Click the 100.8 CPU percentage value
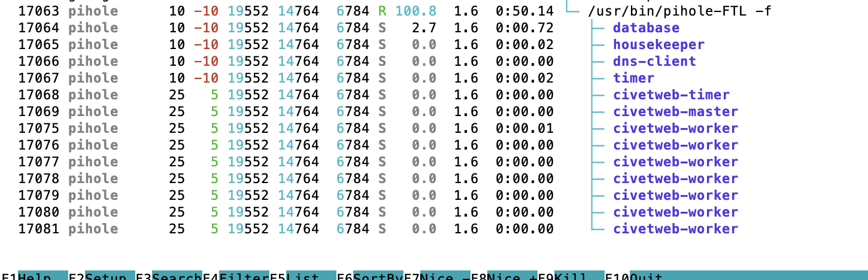Screen dimensions: 868x280 tap(415, 11)
